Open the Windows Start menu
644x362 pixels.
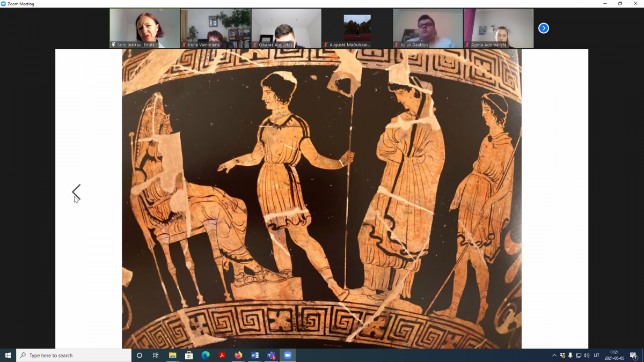(x=8, y=355)
